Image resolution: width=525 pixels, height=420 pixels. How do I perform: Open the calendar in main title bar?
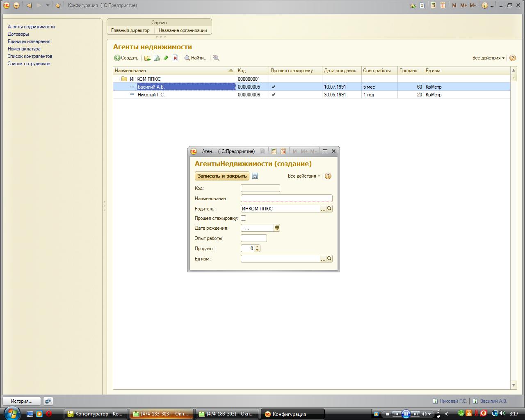pyautogui.click(x=443, y=5)
